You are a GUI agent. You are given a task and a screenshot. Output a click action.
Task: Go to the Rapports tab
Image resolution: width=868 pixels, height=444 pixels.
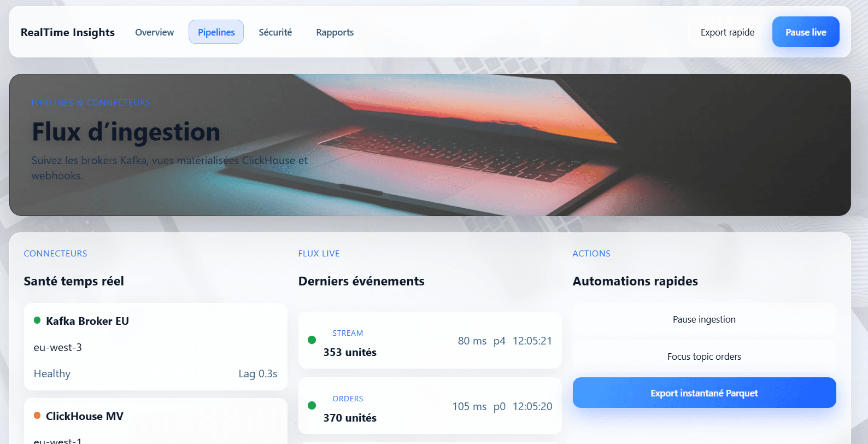[335, 32]
